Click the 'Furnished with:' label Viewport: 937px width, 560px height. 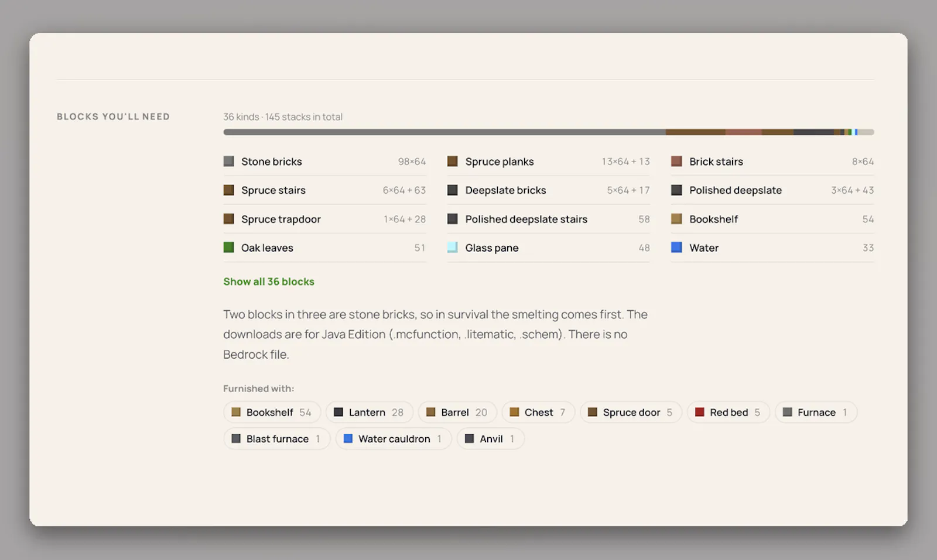click(258, 389)
